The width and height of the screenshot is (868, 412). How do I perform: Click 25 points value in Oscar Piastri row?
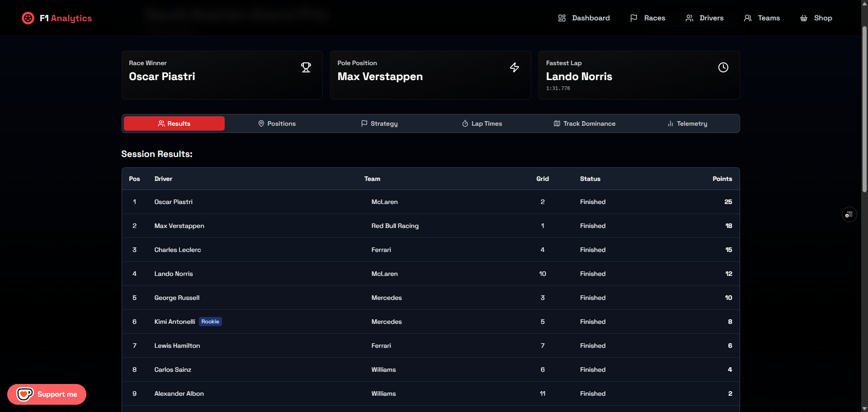728,202
